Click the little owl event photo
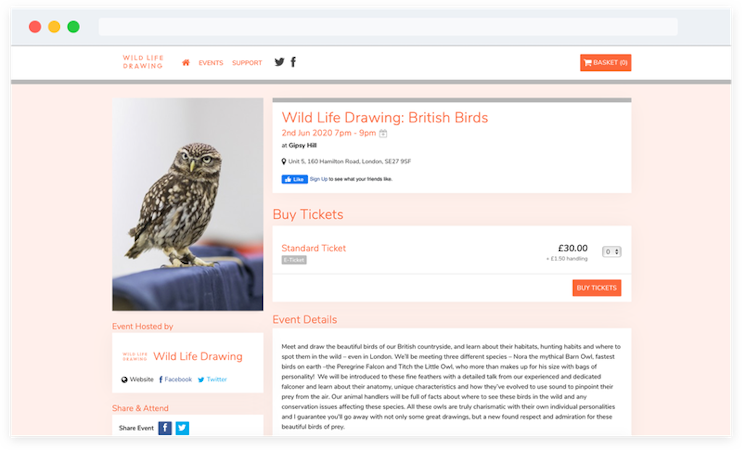 point(188,204)
